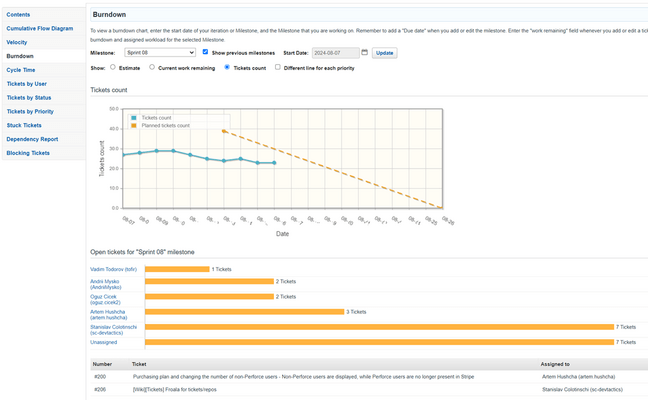Viewport: 648px width, 400px height.
Task: Navigate to the Dependency Report
Action: (x=32, y=139)
